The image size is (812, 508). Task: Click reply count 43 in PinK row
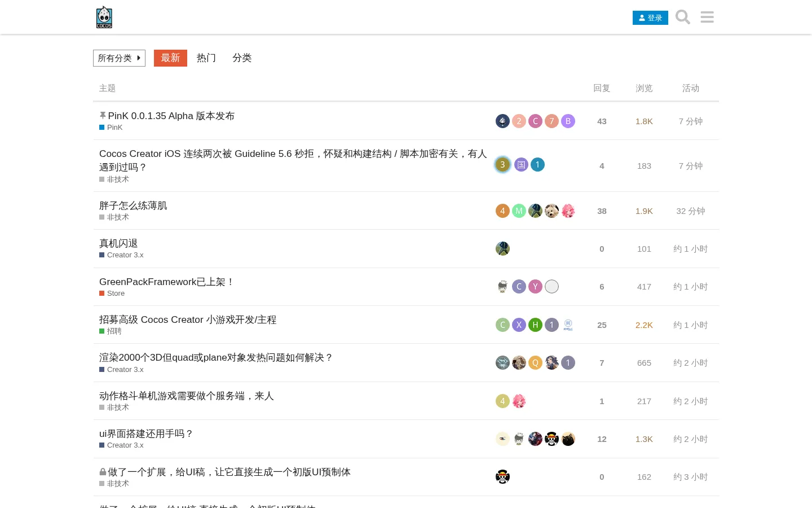pyautogui.click(x=602, y=121)
